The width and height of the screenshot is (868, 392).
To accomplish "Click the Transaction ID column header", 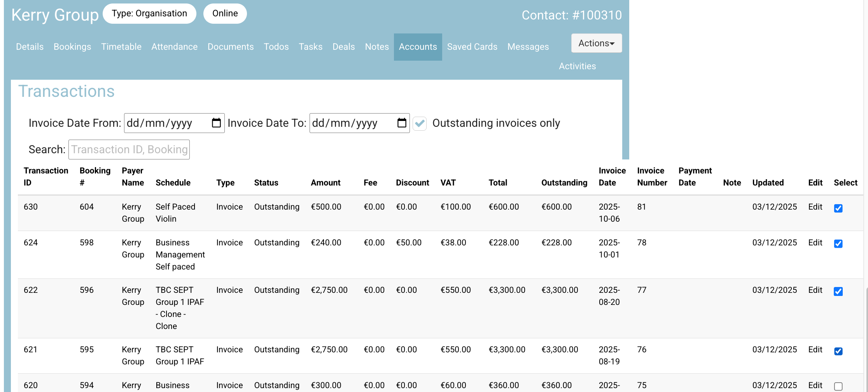I will point(46,177).
